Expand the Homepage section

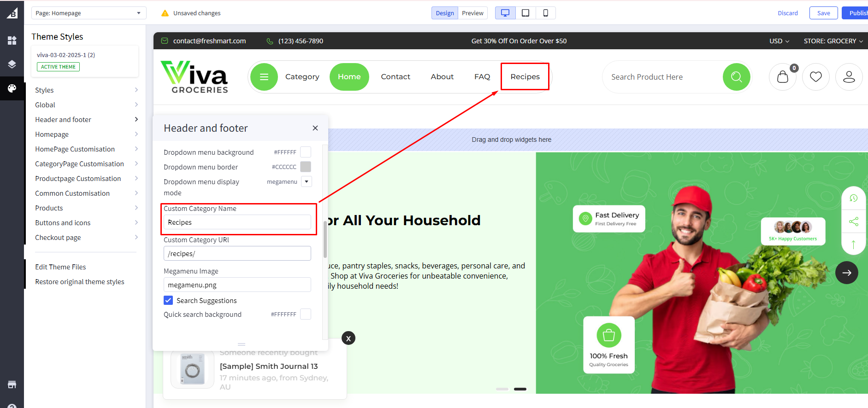pos(87,134)
